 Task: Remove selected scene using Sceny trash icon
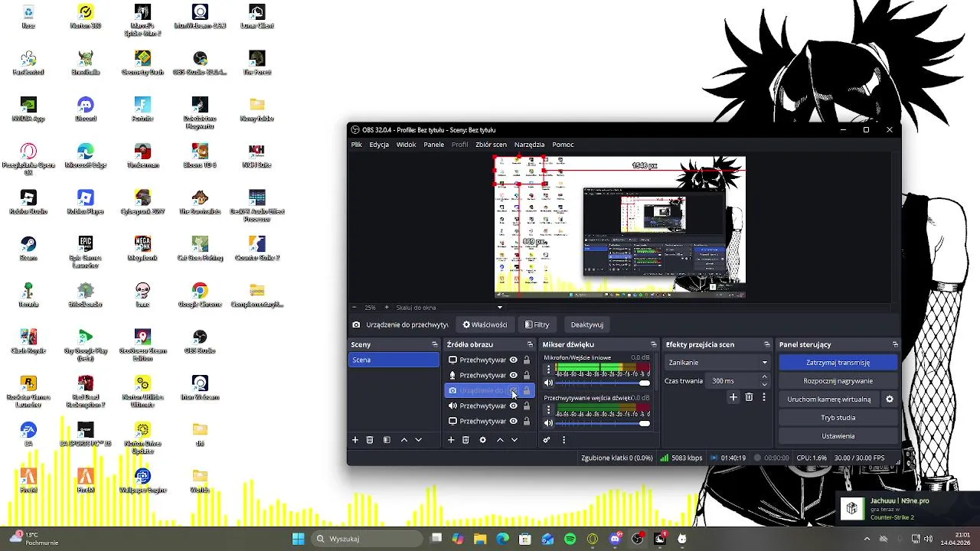point(370,440)
